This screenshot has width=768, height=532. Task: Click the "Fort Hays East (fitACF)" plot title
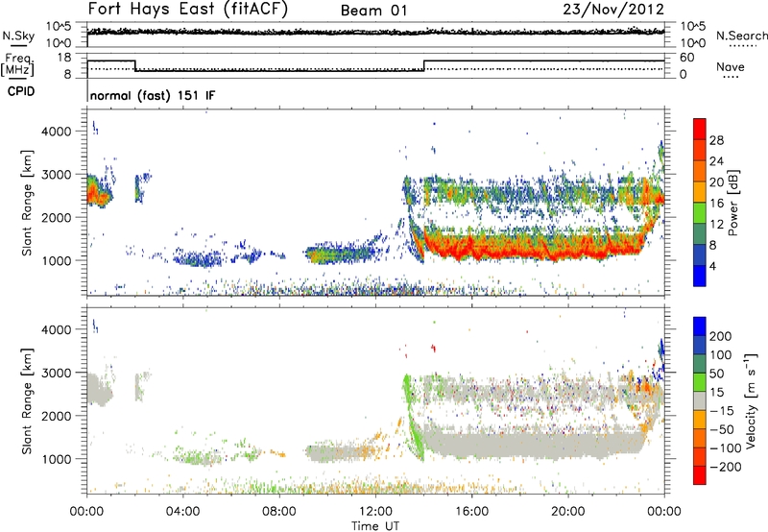[x=187, y=10]
